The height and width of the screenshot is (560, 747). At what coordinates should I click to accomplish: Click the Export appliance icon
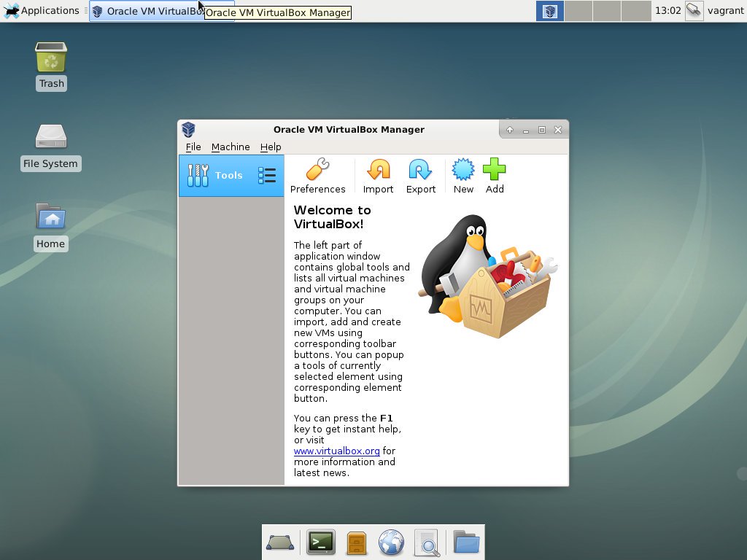pyautogui.click(x=420, y=175)
